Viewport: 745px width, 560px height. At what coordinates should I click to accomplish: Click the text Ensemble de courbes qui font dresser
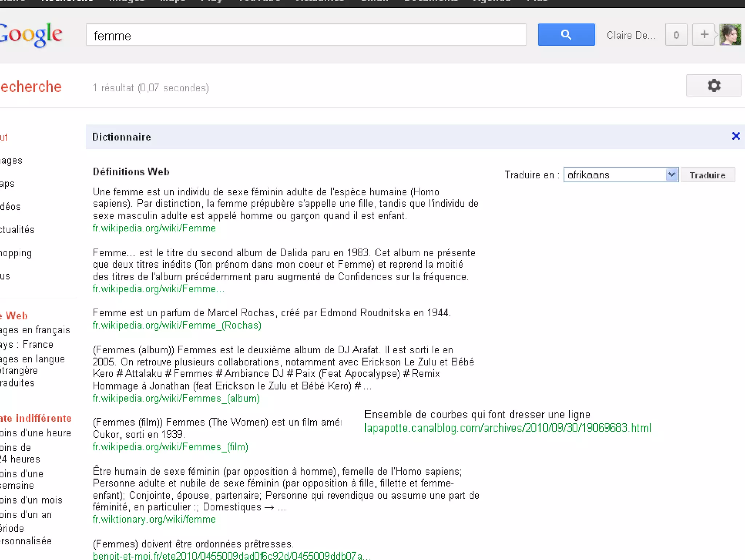pos(477,414)
